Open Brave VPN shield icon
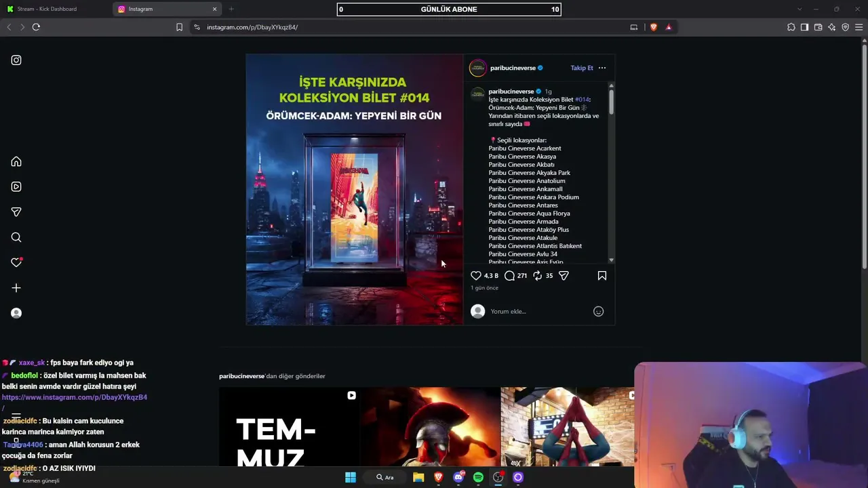Screen dimensions: 868x488 point(846,27)
